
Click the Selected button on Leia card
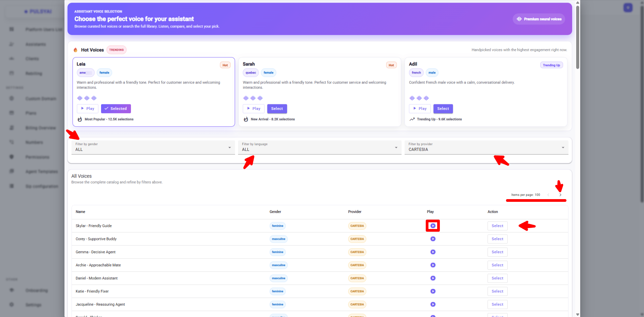[x=116, y=108]
